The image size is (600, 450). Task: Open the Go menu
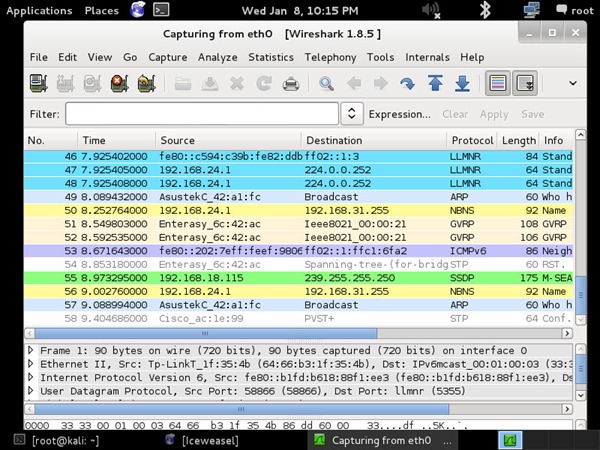(x=130, y=57)
